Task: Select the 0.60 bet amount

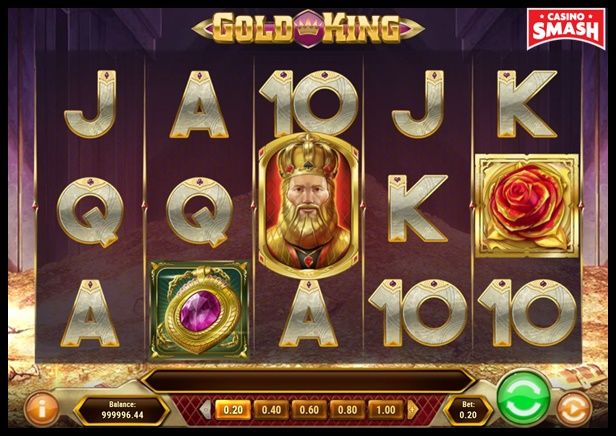Action: 309,410
